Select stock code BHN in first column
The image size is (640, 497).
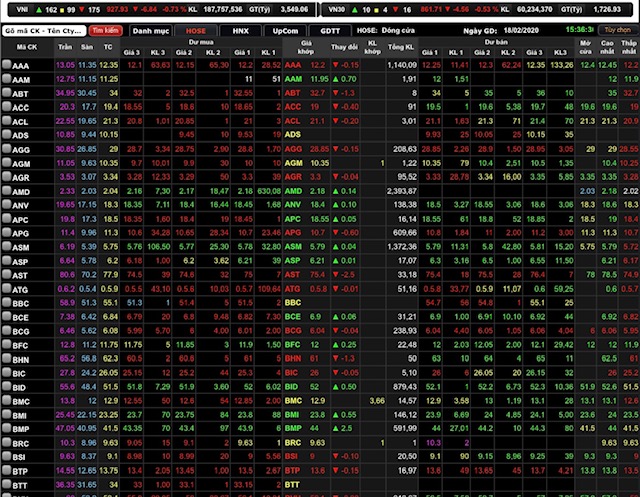click(20, 360)
